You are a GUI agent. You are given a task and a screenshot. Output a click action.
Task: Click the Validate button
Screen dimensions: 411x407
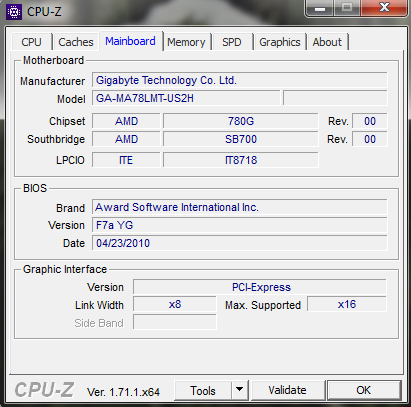coord(287,390)
